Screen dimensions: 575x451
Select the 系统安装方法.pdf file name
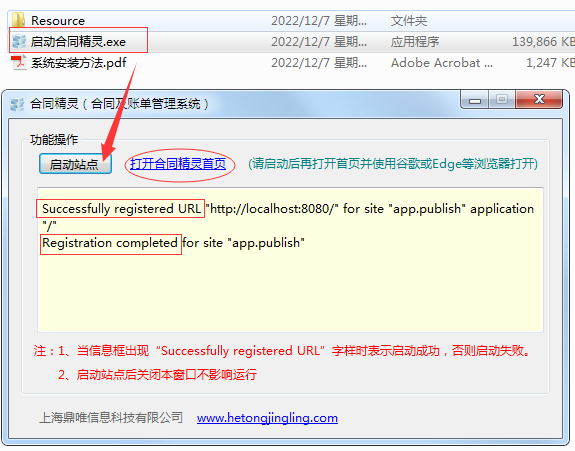pyautogui.click(x=78, y=63)
